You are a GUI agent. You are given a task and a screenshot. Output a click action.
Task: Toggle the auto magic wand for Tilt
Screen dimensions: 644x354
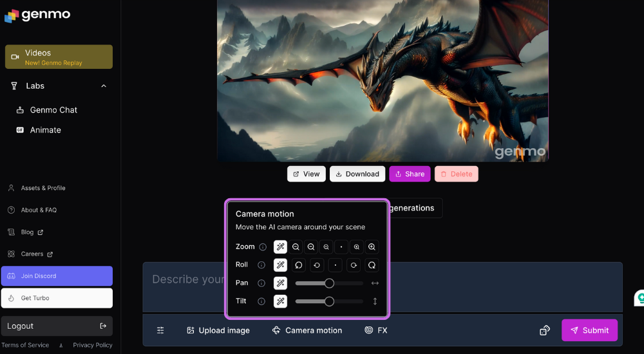281,301
